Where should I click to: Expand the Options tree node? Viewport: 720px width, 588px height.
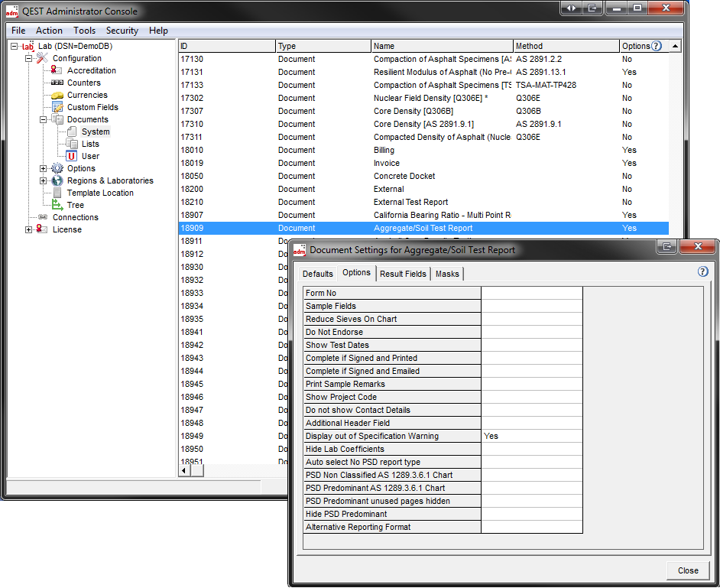44,168
